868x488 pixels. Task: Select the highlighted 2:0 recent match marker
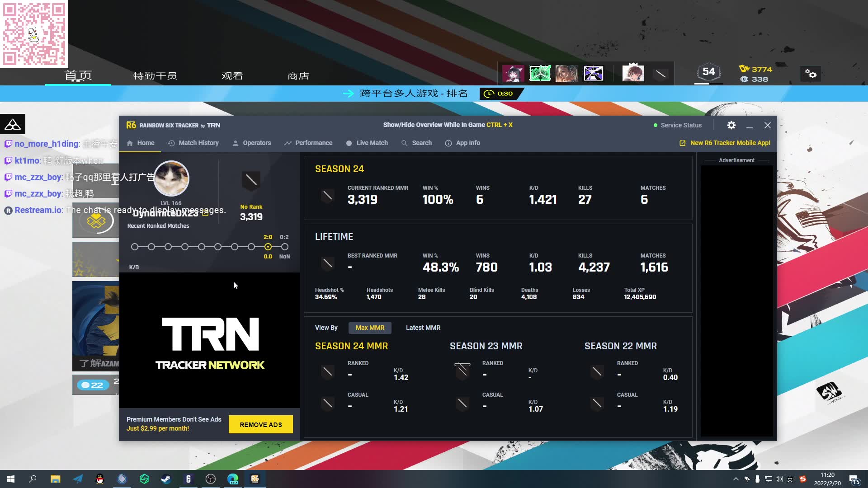(268, 247)
